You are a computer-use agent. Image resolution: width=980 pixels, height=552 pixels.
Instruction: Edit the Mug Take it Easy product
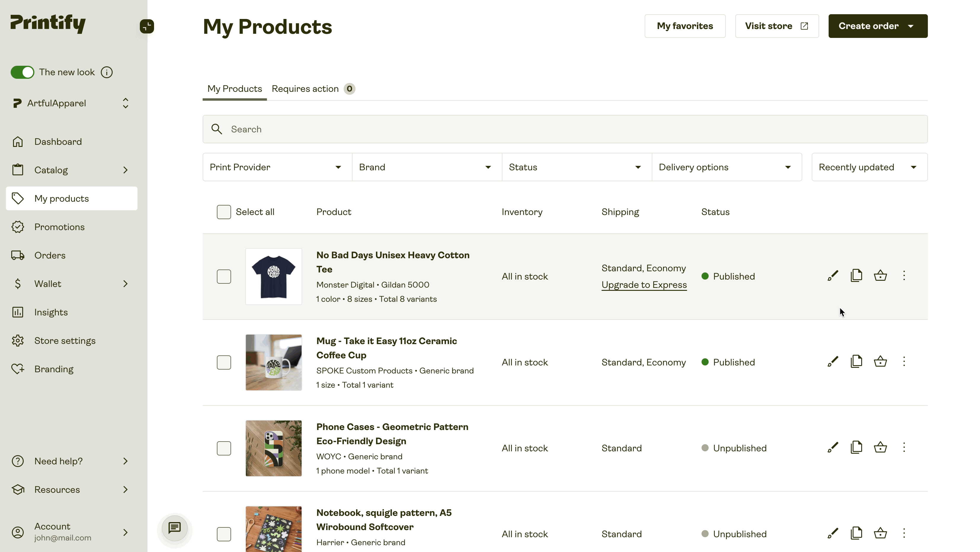coord(832,362)
